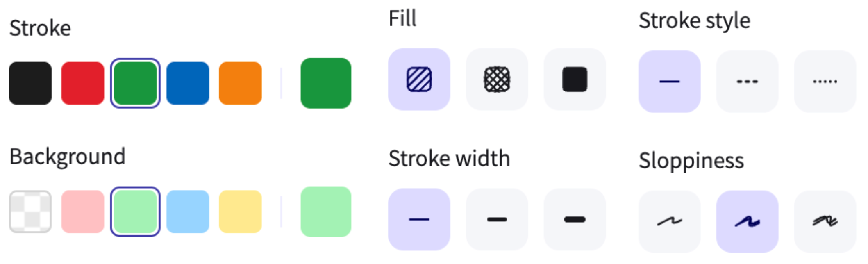Set stroke color to blue
The width and height of the screenshot is (868, 264).
[187, 82]
